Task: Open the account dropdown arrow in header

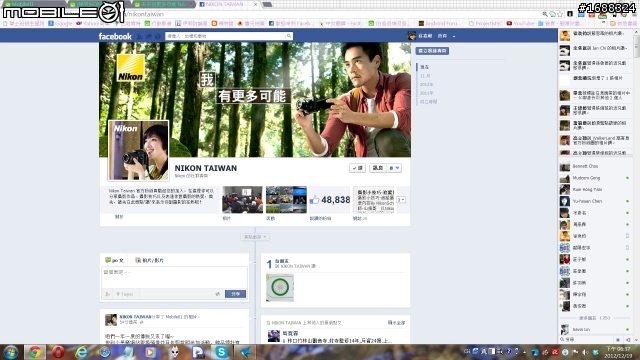Action: coord(454,36)
